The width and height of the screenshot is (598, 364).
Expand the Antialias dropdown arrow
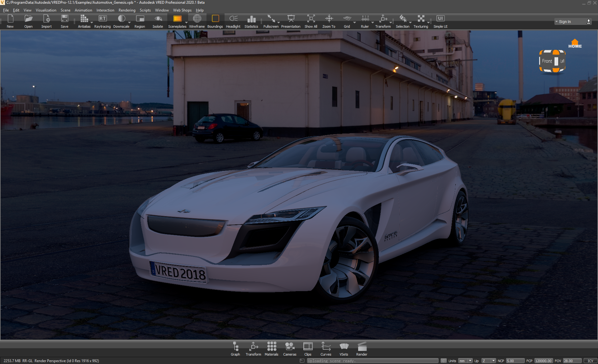[x=92, y=22]
